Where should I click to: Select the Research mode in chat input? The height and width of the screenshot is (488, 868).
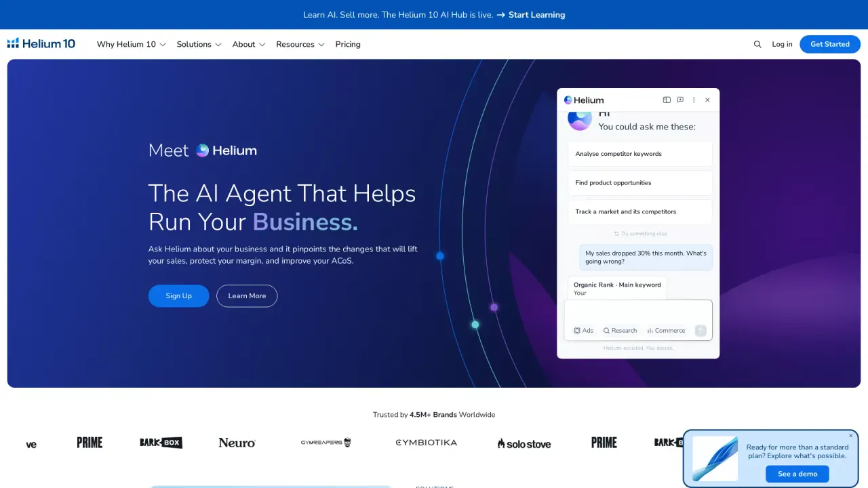pyautogui.click(x=620, y=331)
